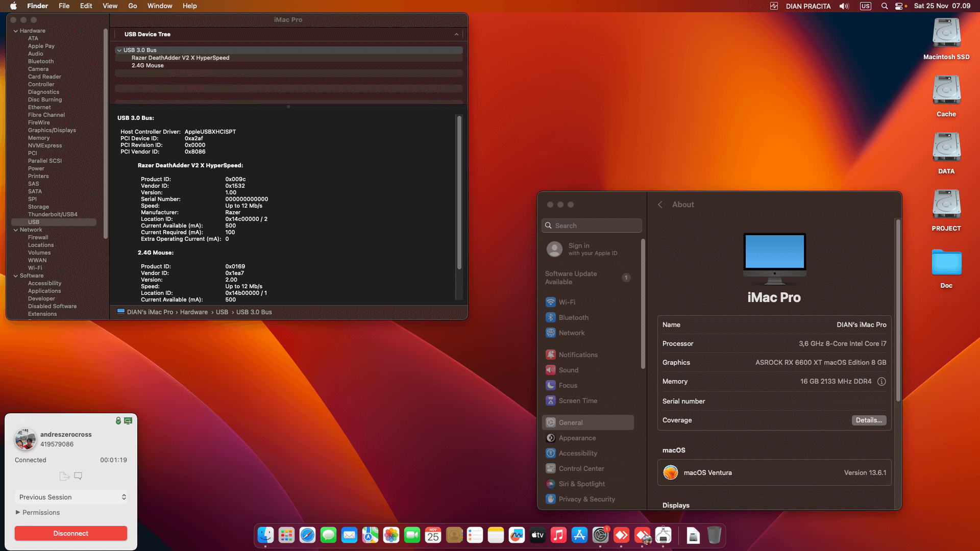This screenshot has height=551, width=980.
Task: Click Sign in with your Apple ID
Action: click(592, 249)
